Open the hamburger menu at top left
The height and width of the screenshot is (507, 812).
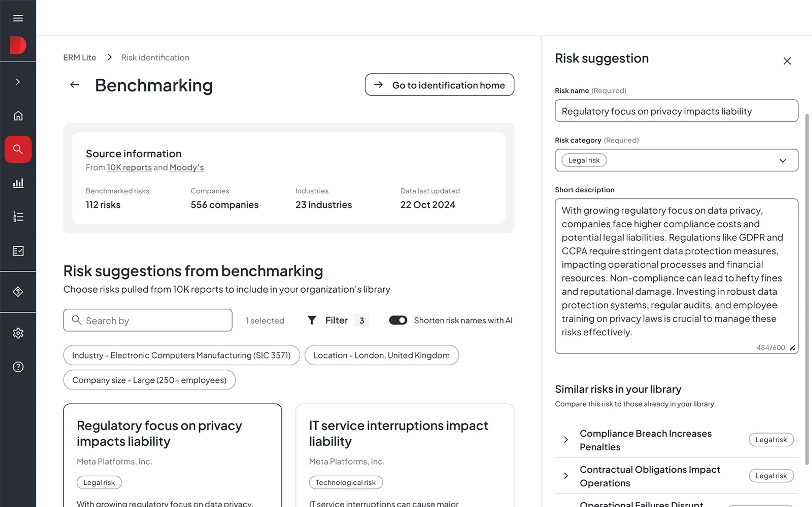tap(18, 18)
